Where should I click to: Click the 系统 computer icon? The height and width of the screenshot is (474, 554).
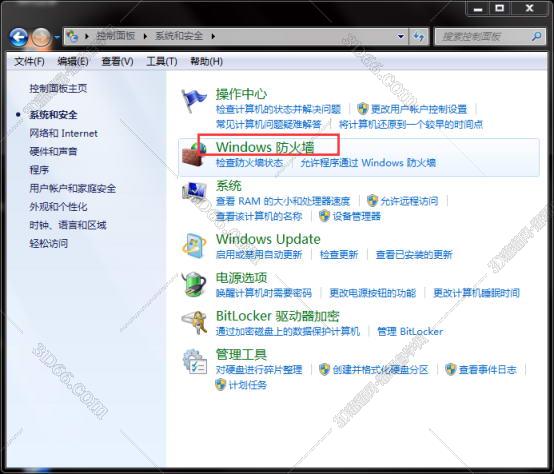click(x=194, y=193)
